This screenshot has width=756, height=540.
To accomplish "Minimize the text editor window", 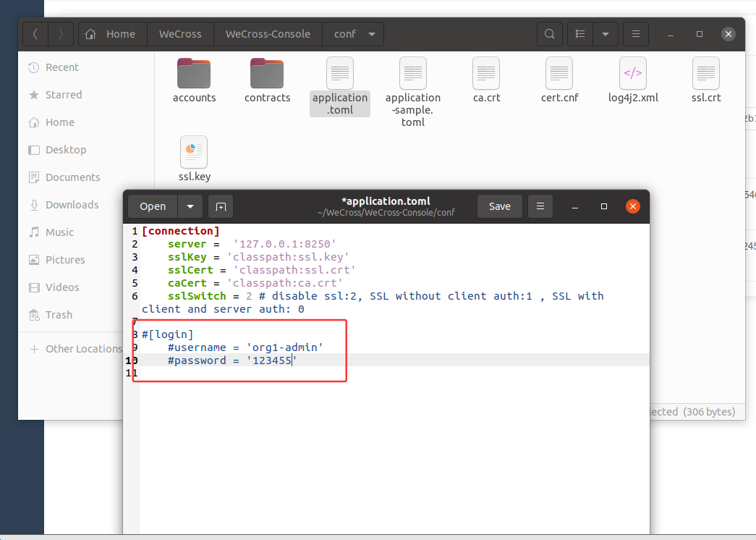I will (x=575, y=206).
